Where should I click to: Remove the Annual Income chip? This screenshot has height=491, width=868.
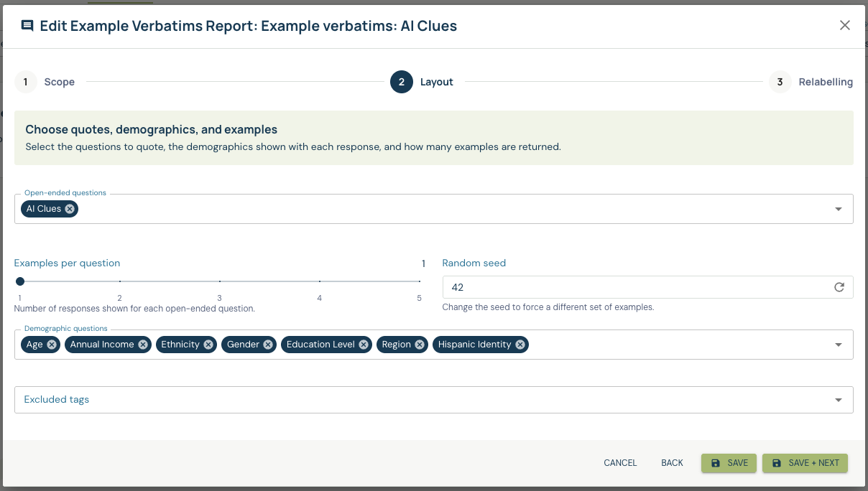[x=143, y=345]
